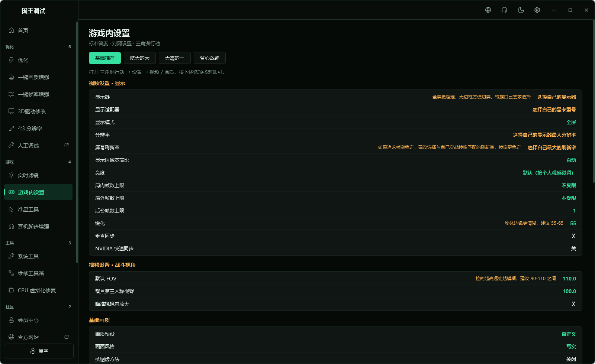Viewport: 595px width, 364px height.
Task: Open 官方网站 link in sidebar
Action: click(x=38, y=337)
